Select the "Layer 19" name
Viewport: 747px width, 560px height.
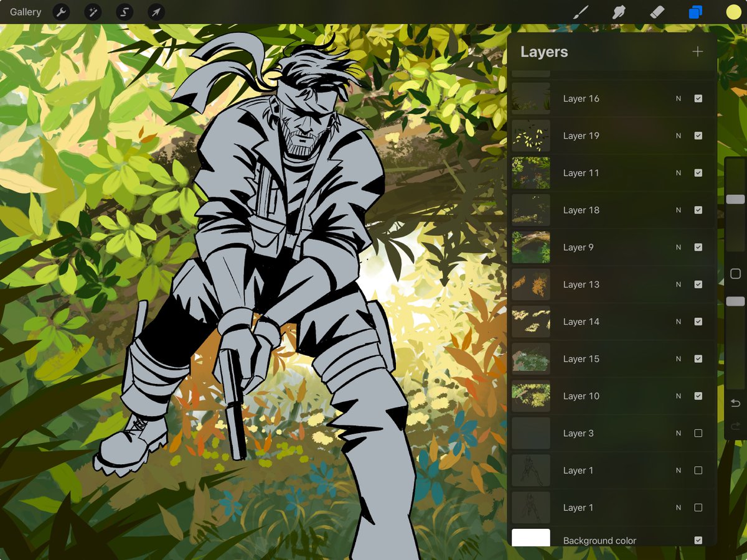[581, 136]
